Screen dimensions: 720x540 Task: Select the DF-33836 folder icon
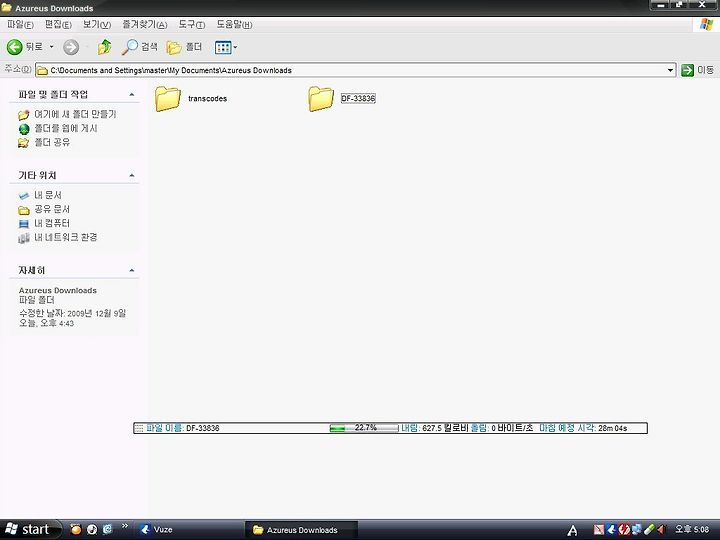tap(321, 98)
